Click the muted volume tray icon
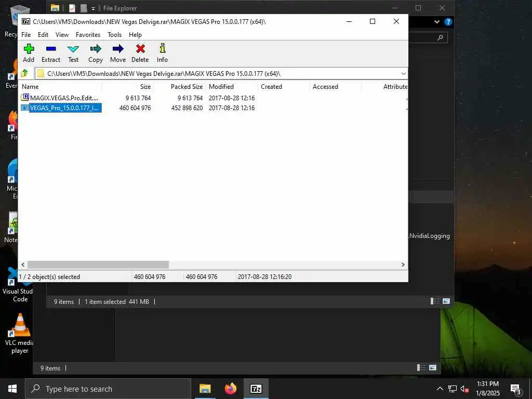532x399 pixels. [x=464, y=389]
